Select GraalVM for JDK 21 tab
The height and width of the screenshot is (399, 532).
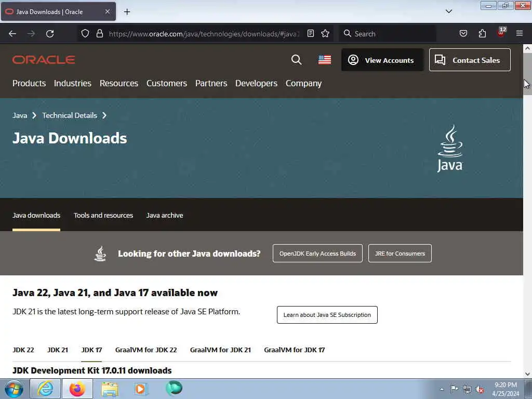220,350
